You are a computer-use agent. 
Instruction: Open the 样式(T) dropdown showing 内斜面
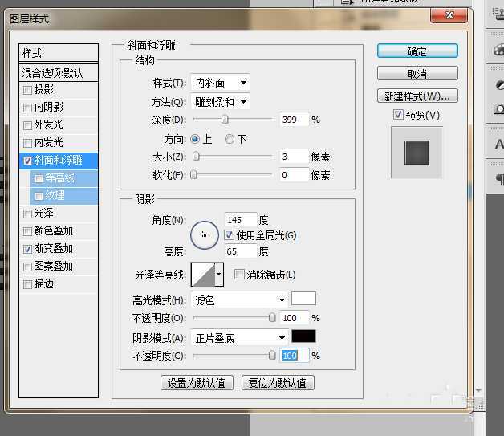pos(220,83)
